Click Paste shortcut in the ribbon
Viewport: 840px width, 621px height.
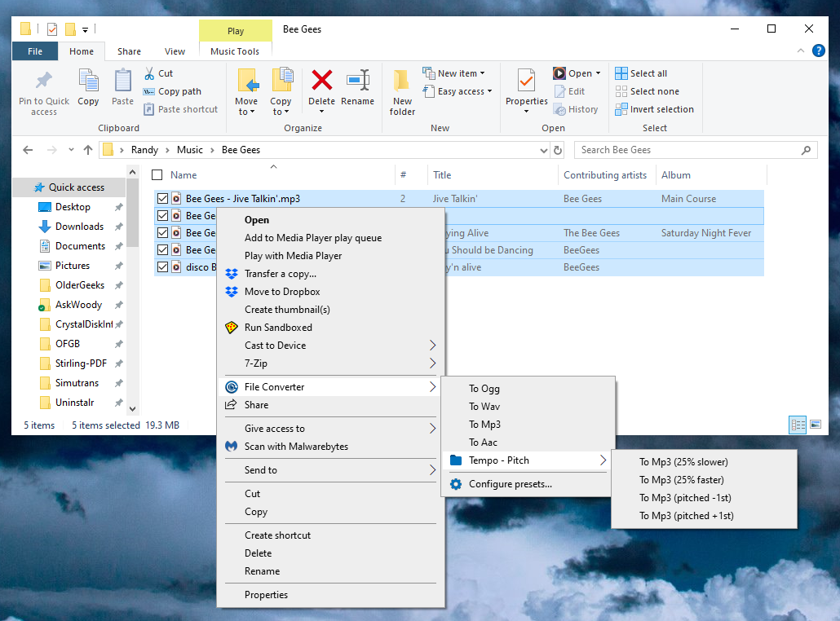[181, 109]
